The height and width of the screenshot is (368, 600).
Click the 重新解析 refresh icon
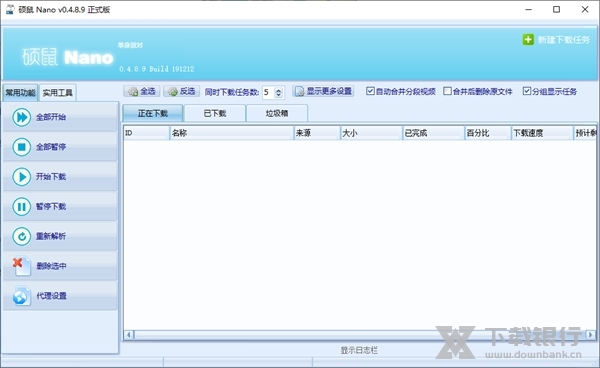(21, 236)
